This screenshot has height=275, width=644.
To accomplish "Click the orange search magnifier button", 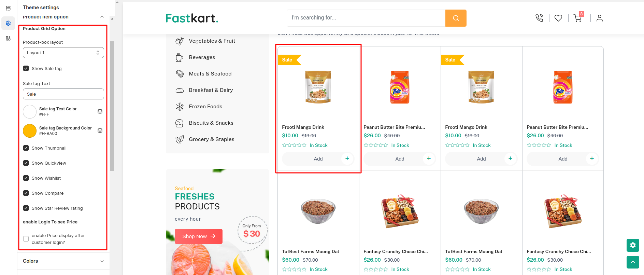I will pyautogui.click(x=456, y=18).
